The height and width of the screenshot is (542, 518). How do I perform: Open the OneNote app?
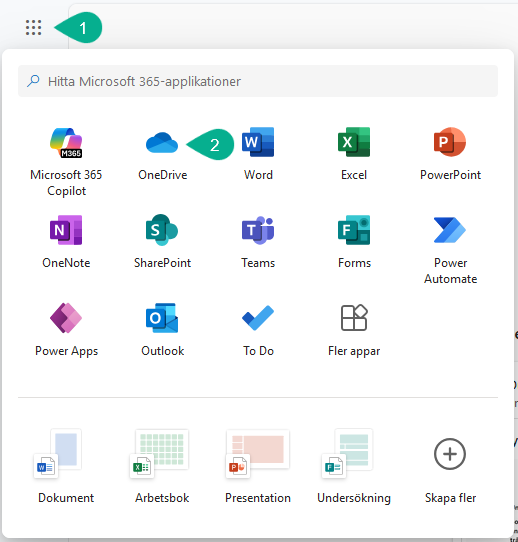point(66,242)
